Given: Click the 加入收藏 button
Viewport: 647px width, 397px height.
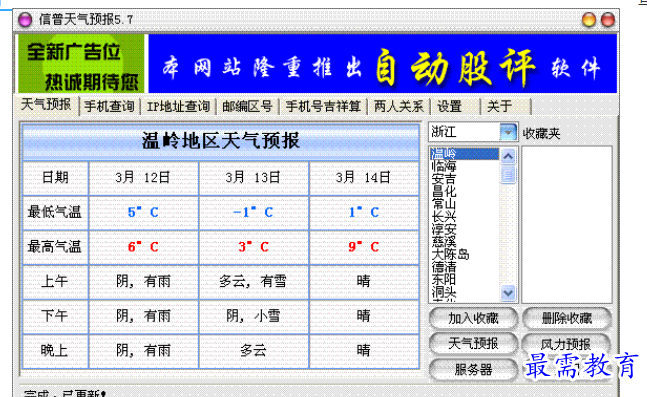Looking at the screenshot, I should [x=473, y=318].
